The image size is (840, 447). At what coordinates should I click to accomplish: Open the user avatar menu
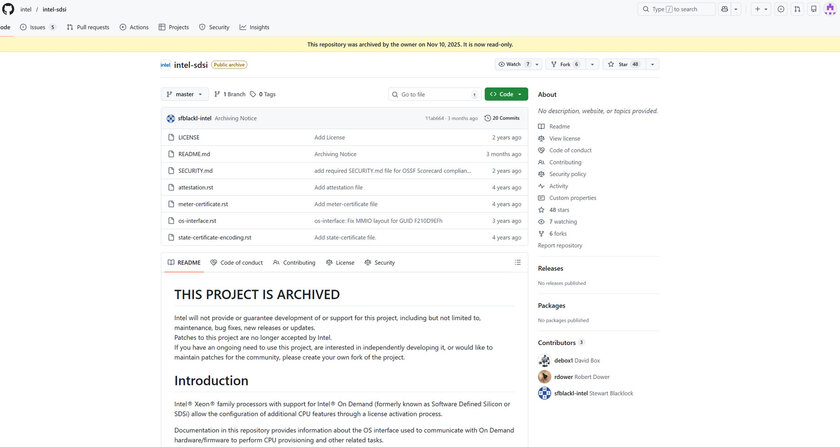point(829,9)
